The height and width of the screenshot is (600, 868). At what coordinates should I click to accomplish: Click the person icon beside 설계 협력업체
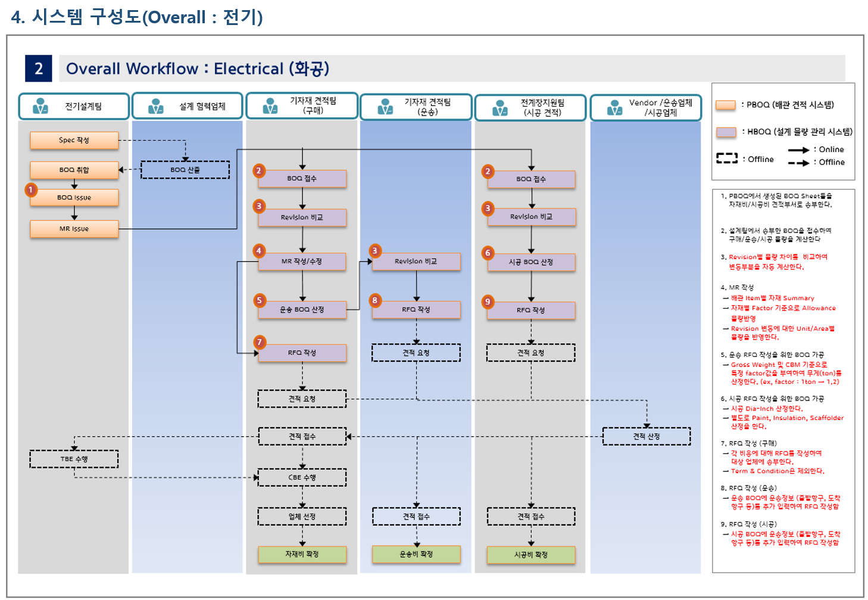point(155,106)
